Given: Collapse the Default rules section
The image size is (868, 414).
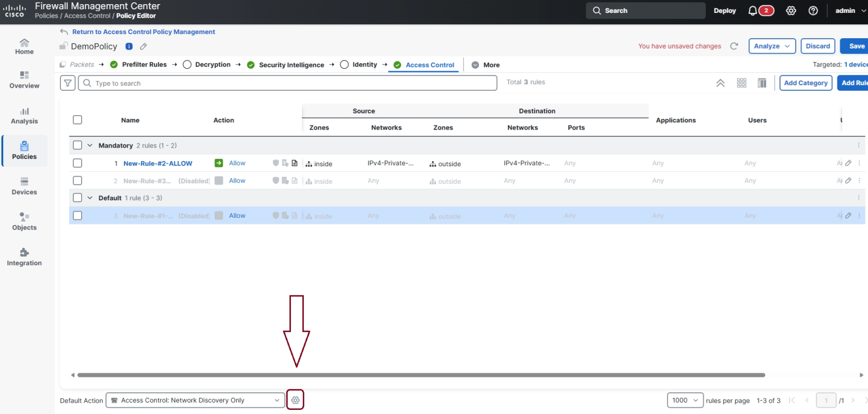Looking at the screenshot, I should (90, 198).
